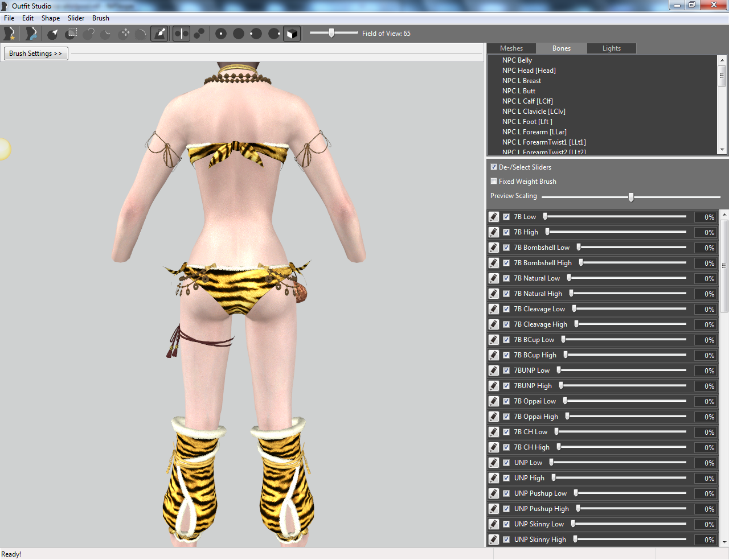
Task: Click the bone list scroll-down arrow
Action: [x=722, y=150]
